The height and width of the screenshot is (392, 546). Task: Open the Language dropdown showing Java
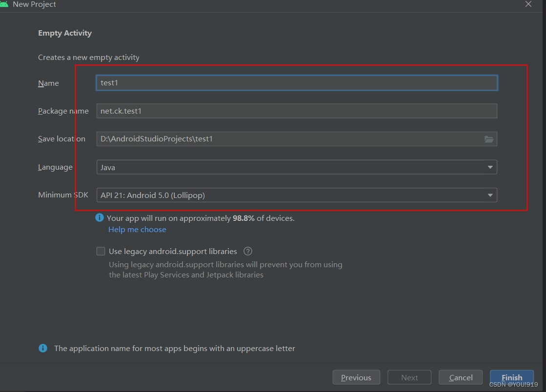pyautogui.click(x=297, y=167)
